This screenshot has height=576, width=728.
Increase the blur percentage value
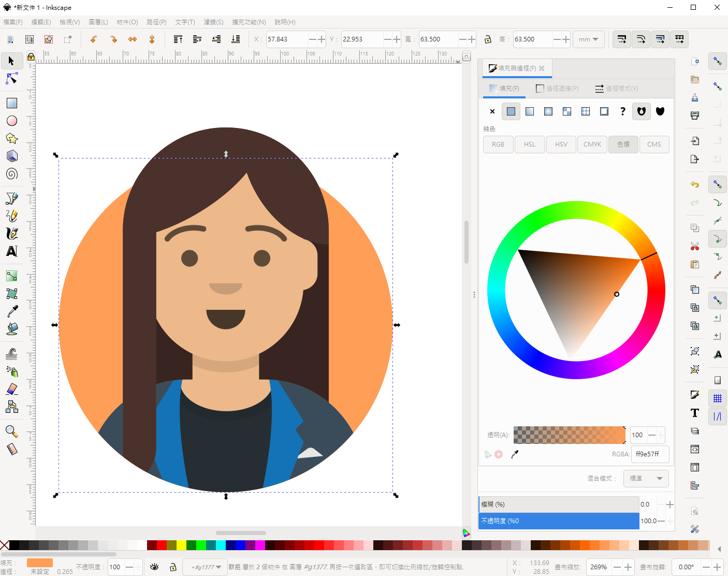(x=669, y=505)
